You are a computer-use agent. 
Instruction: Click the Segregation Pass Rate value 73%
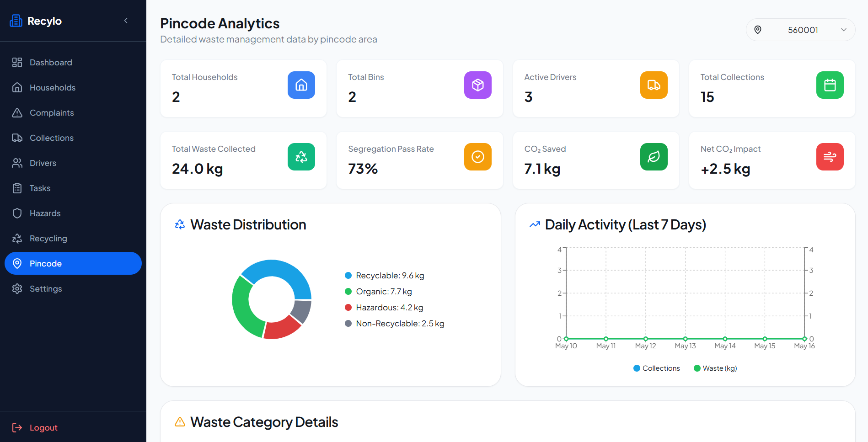coord(363,169)
